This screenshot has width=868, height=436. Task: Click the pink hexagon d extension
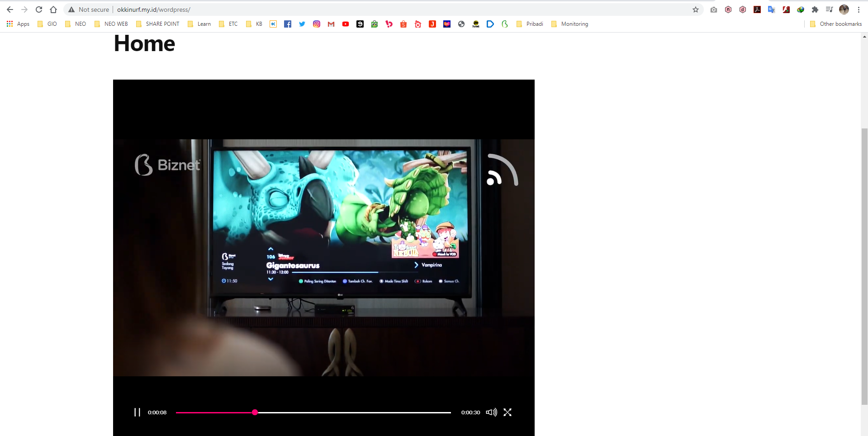click(x=743, y=9)
